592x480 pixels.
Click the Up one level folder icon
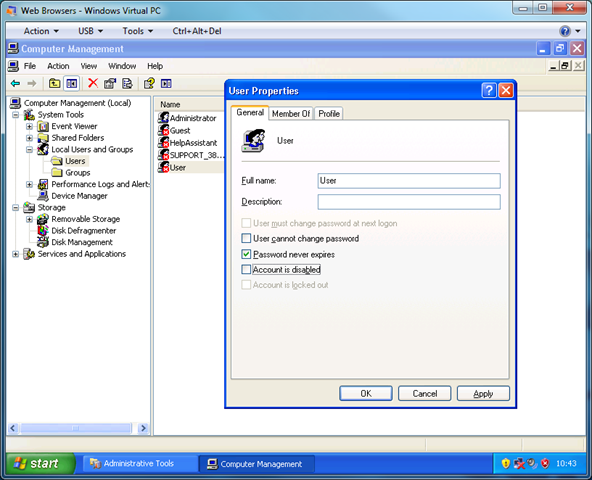[x=54, y=83]
